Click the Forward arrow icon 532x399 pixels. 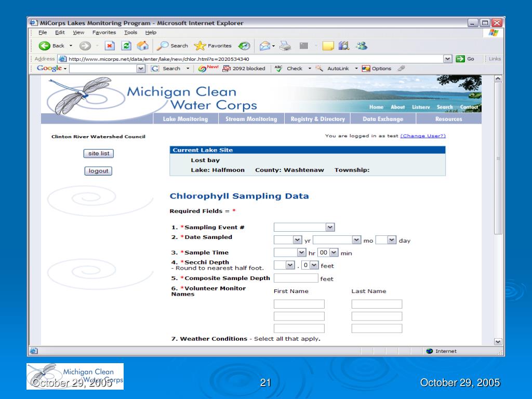[x=85, y=46]
